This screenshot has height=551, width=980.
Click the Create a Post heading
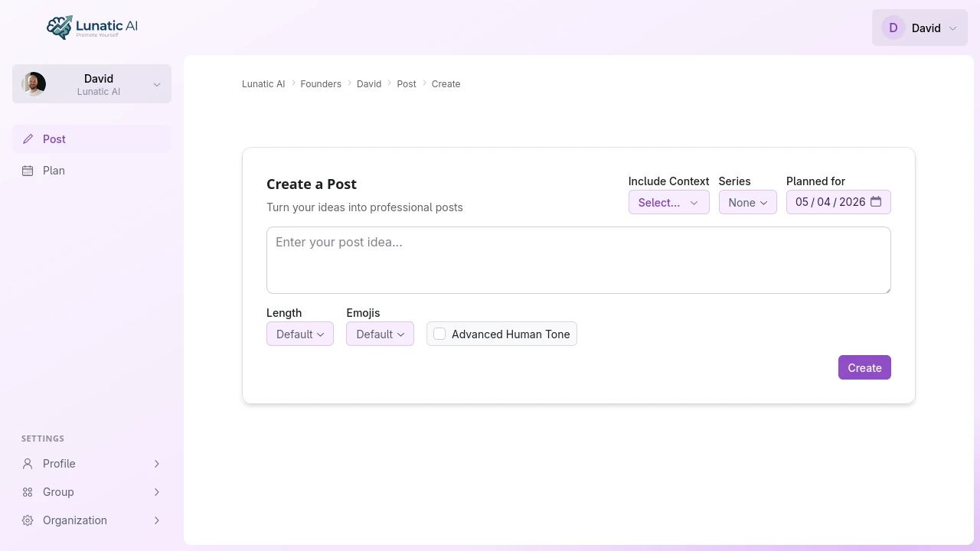pos(312,184)
